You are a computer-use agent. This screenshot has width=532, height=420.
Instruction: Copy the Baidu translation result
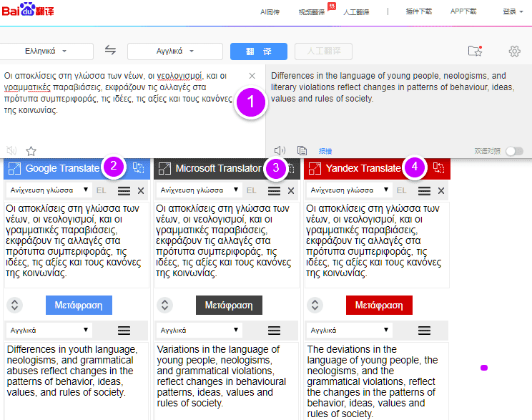[x=302, y=150]
